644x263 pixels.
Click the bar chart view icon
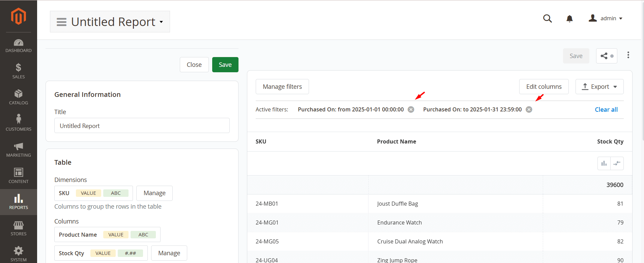click(604, 163)
